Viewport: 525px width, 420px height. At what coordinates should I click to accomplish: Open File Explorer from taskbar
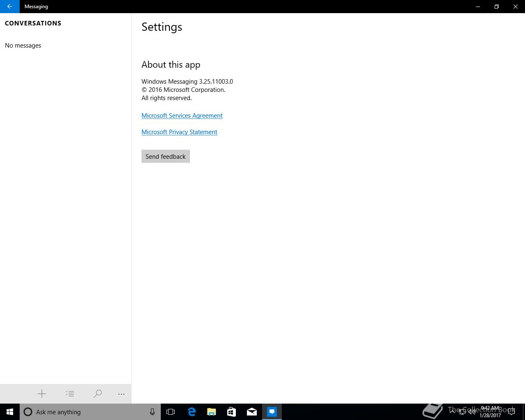point(211,412)
